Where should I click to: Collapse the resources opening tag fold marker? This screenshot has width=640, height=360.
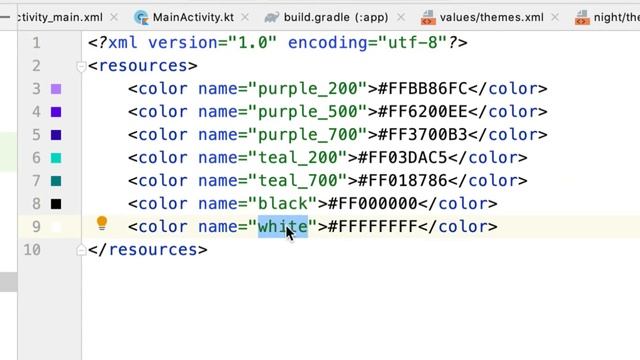[x=81, y=66]
